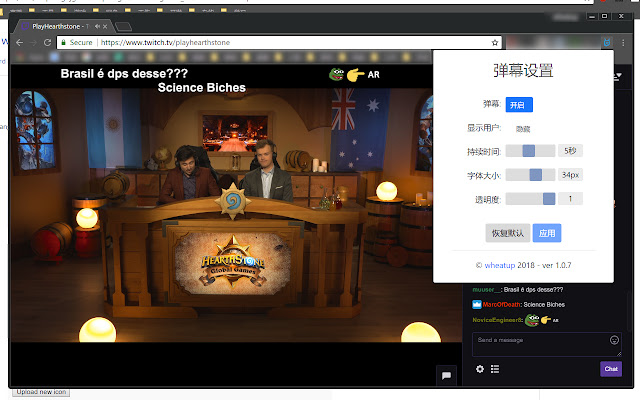The height and width of the screenshot is (400, 640).
Task: Click the 透明度 opacity slider
Action: [x=530, y=199]
